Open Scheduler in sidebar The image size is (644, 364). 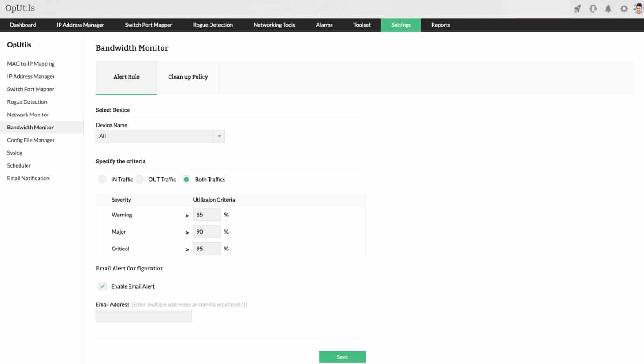pos(19,166)
